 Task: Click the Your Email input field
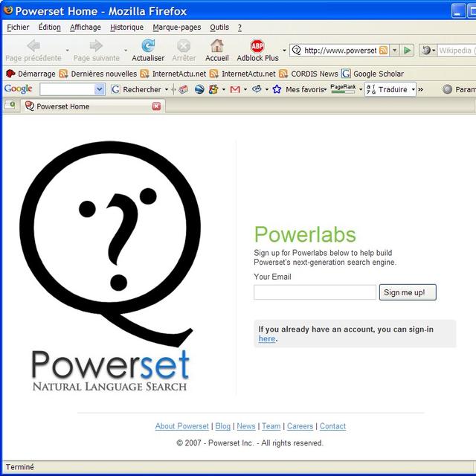pos(315,292)
